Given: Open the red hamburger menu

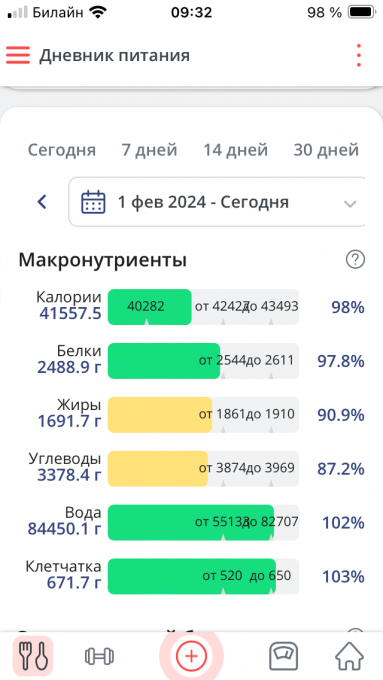Looking at the screenshot, I should point(18,56).
